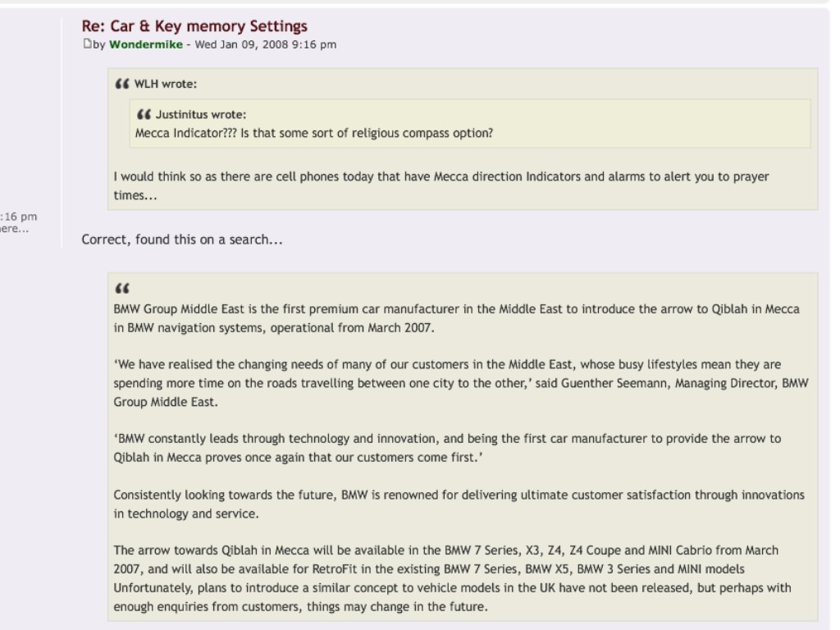Click the quote mark icon atop the BMW quote
840x630 pixels.
click(122, 289)
